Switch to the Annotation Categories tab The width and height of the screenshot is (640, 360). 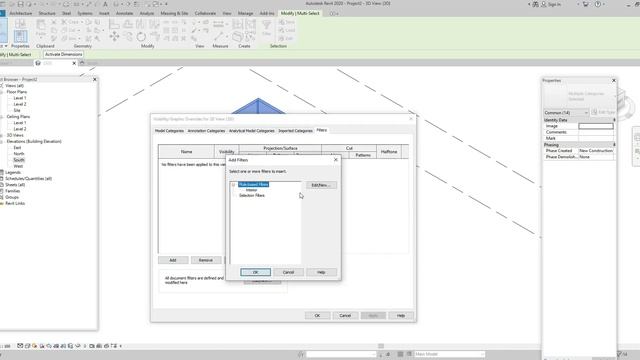click(206, 131)
